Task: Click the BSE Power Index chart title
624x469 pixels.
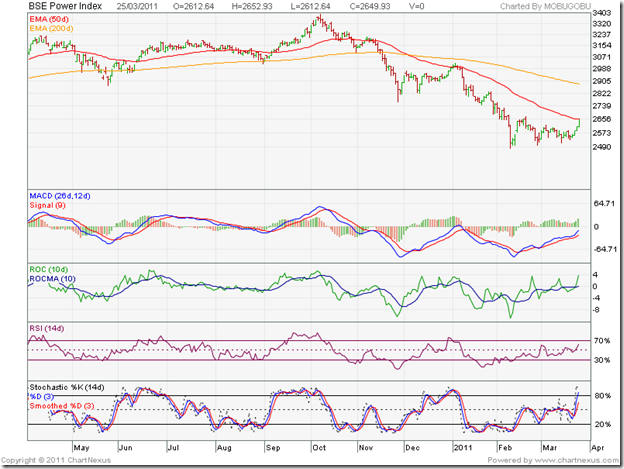Action: pos(65,6)
